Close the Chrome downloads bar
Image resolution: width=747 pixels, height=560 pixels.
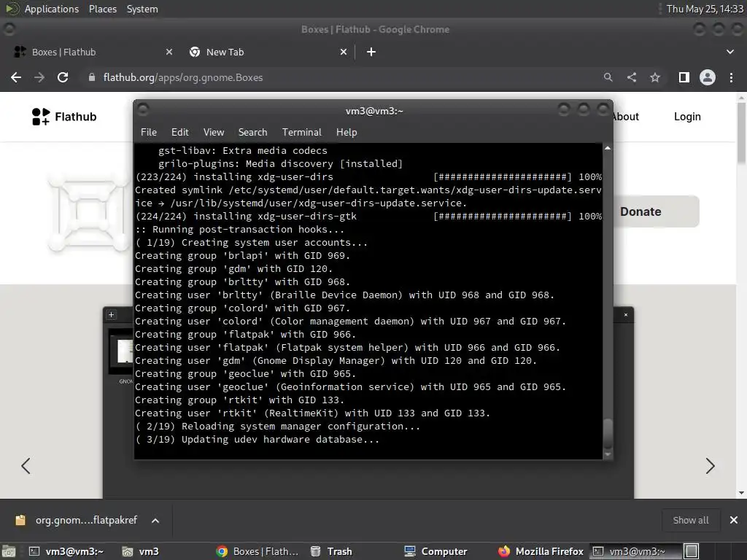734,520
